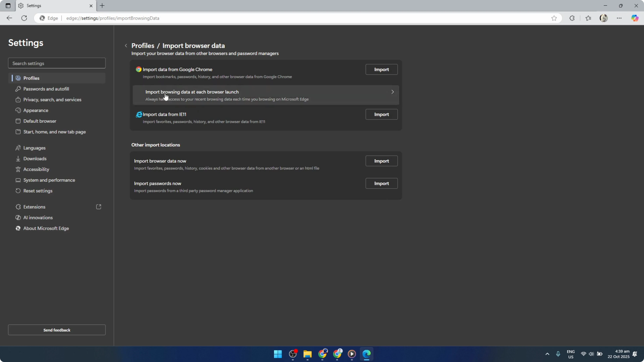Click the 'Other import locations' heading

pos(156,145)
